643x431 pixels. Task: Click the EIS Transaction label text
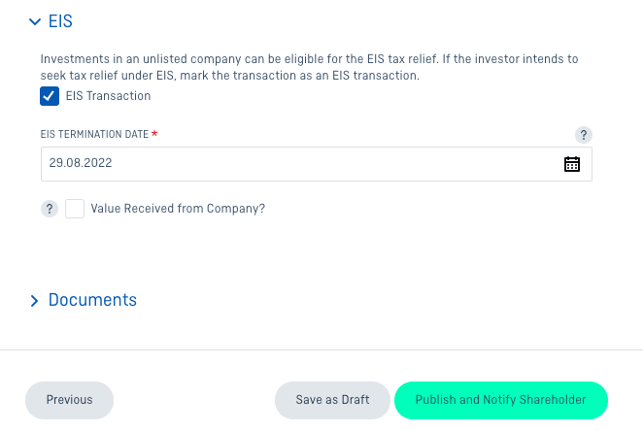pyautogui.click(x=108, y=96)
